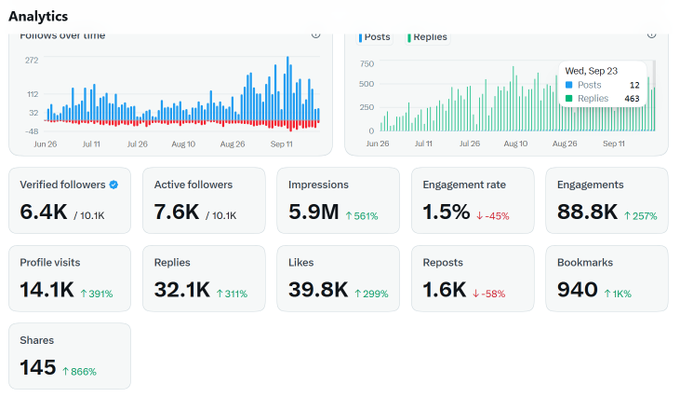
Task: Click the Aug 26 label on replies chart
Action: tap(565, 144)
